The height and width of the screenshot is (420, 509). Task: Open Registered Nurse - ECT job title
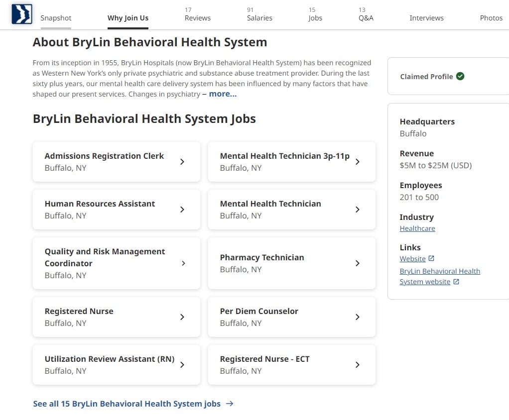click(x=264, y=359)
